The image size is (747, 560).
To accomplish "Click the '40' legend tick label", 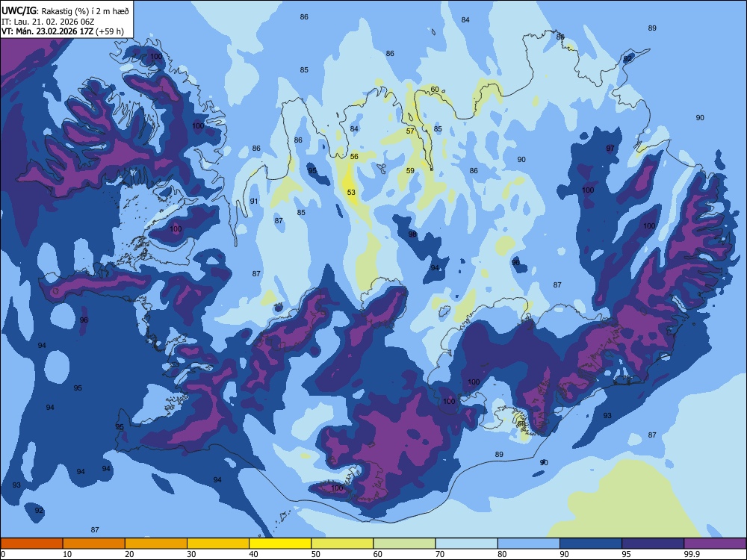I will point(253,554).
